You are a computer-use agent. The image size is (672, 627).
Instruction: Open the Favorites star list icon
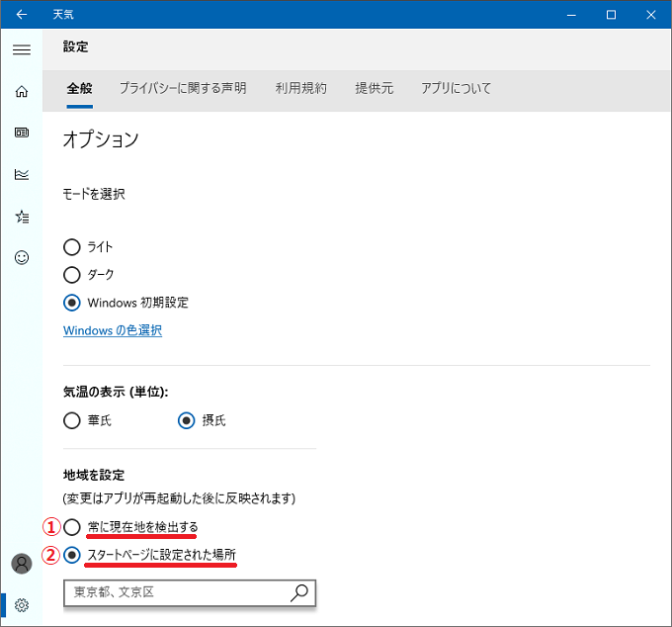[x=22, y=217]
